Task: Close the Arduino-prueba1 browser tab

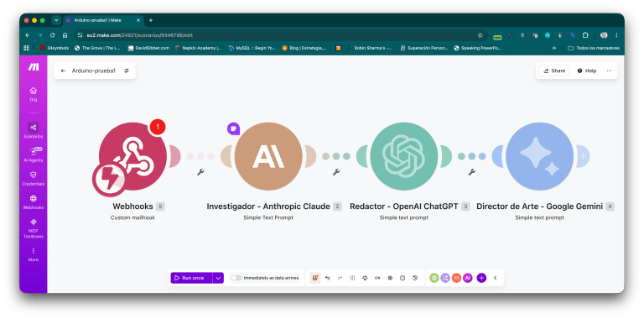Action: tap(138, 20)
